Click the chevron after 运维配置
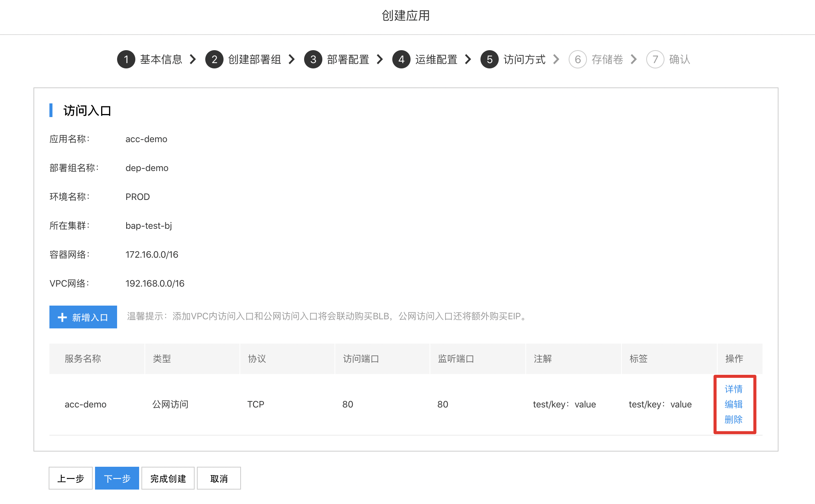 [x=468, y=59]
